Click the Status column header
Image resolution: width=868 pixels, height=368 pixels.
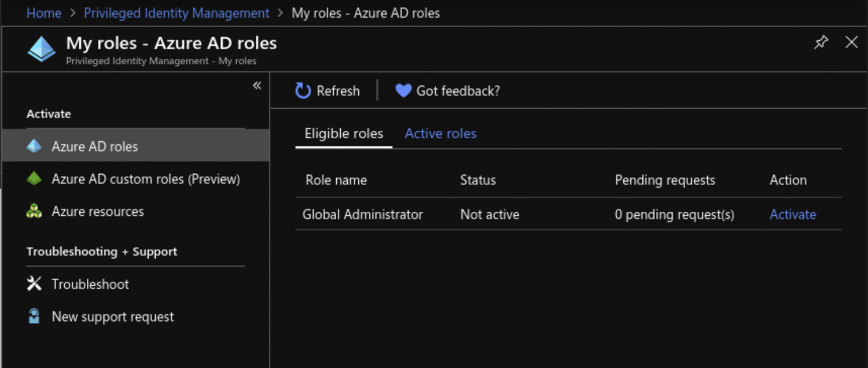[478, 180]
